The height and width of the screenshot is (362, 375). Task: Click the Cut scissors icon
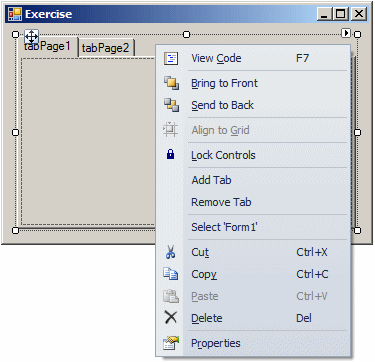[x=170, y=252]
